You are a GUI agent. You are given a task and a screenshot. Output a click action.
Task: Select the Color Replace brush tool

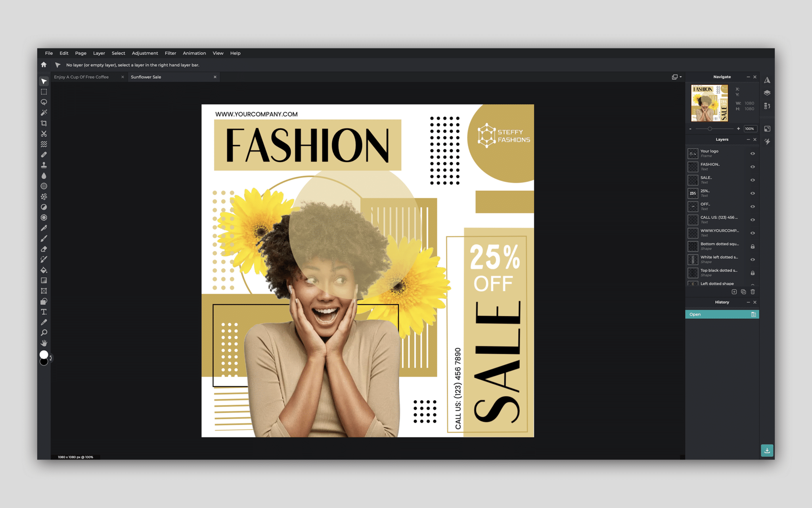coord(44,260)
